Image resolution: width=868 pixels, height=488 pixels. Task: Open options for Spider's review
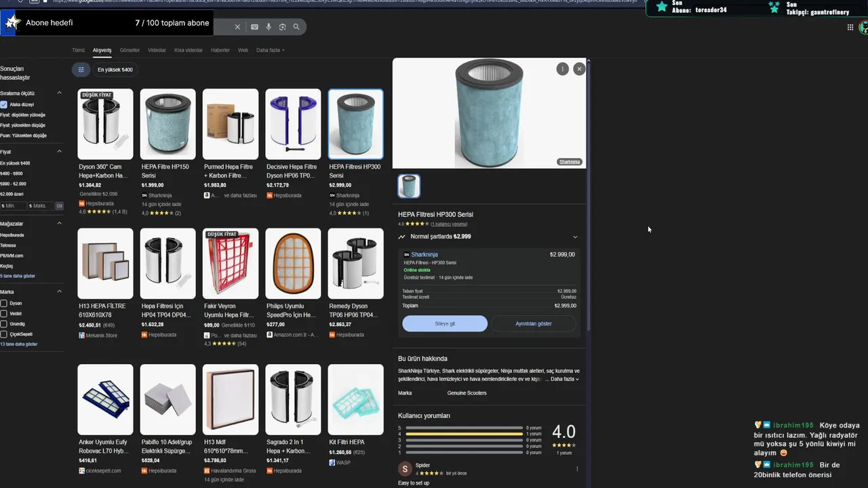click(577, 469)
